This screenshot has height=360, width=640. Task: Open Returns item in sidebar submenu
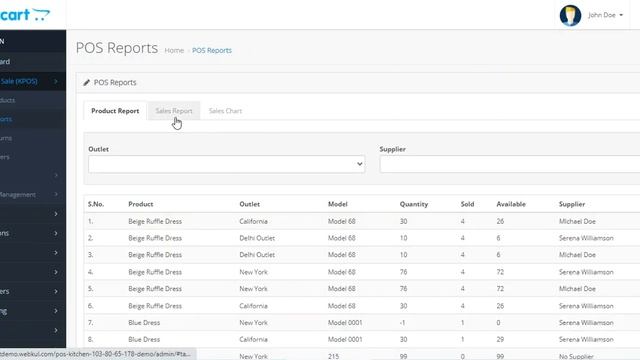point(6,138)
